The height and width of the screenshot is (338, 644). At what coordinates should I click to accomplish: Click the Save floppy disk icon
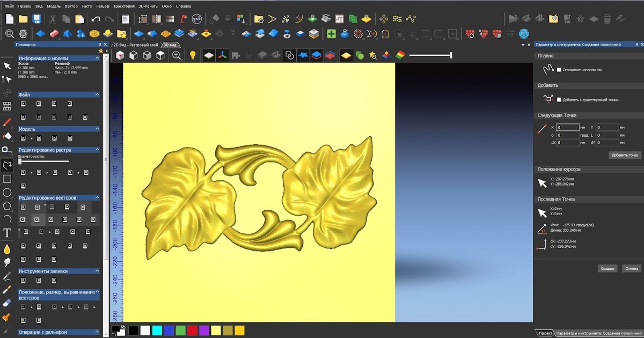[x=36, y=19]
